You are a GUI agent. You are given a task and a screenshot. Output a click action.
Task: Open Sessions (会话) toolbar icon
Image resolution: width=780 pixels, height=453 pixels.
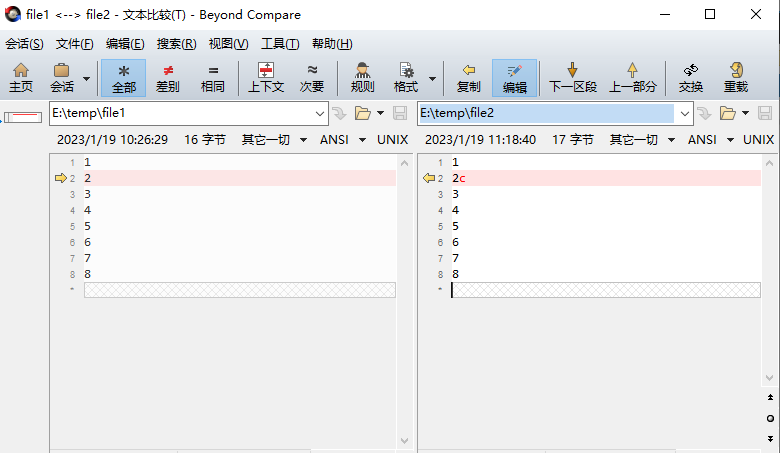click(x=62, y=78)
